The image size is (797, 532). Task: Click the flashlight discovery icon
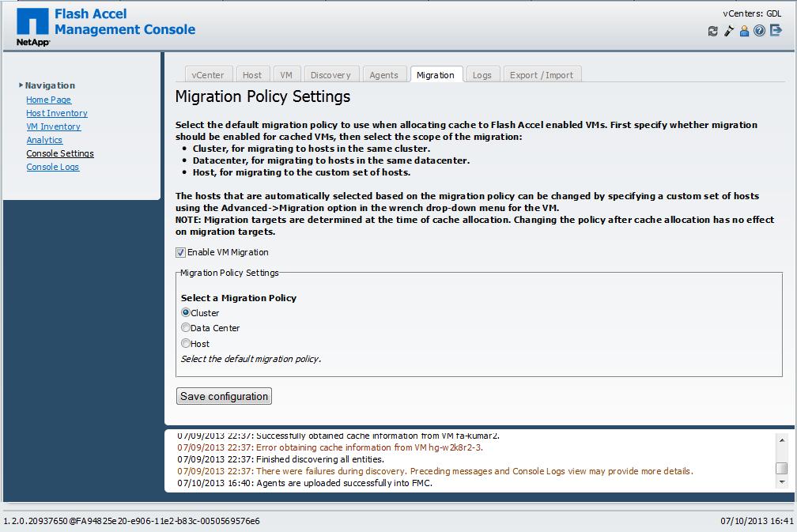click(x=729, y=31)
